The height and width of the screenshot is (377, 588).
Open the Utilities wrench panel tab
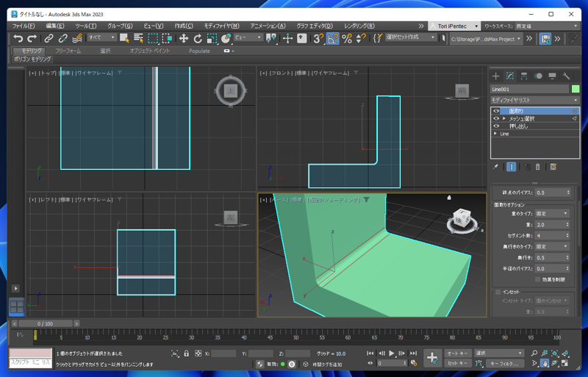tap(566, 76)
